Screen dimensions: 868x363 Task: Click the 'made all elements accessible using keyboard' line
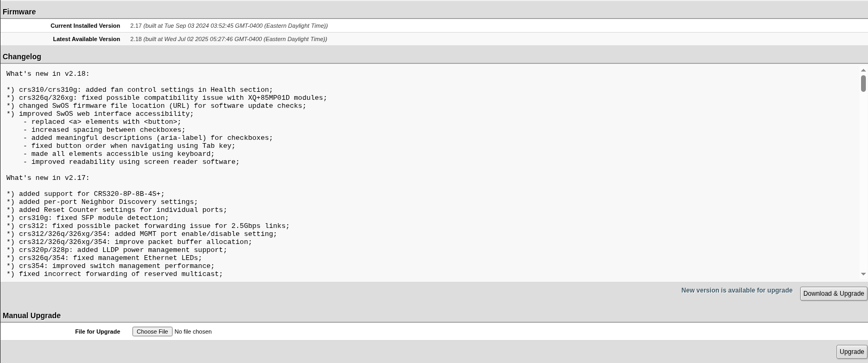(119, 154)
